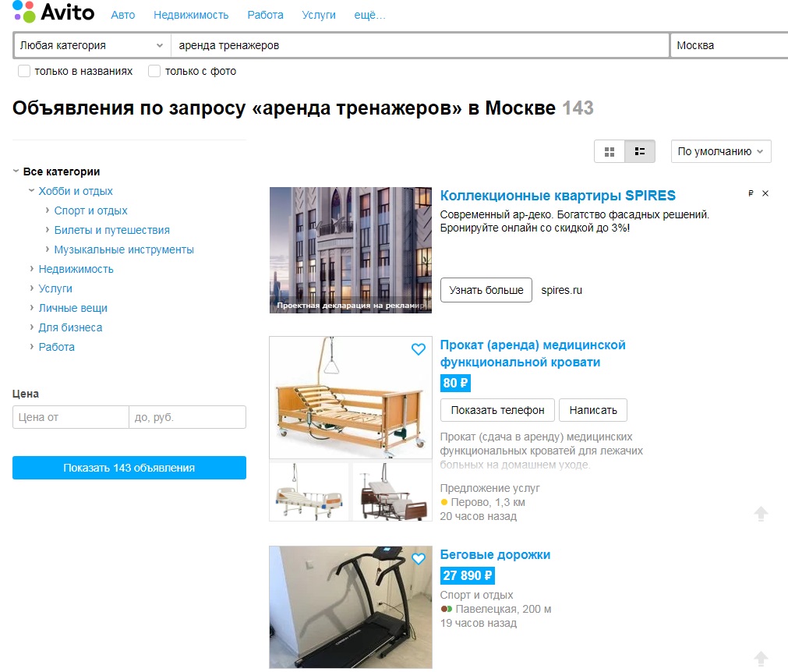Click 'Написать' button

point(593,410)
